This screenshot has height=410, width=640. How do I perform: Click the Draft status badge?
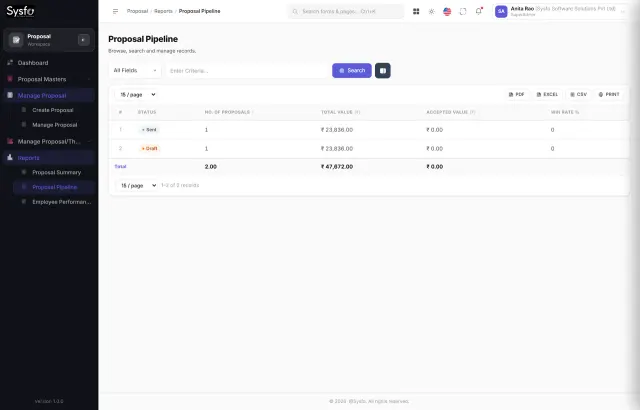(x=149, y=148)
